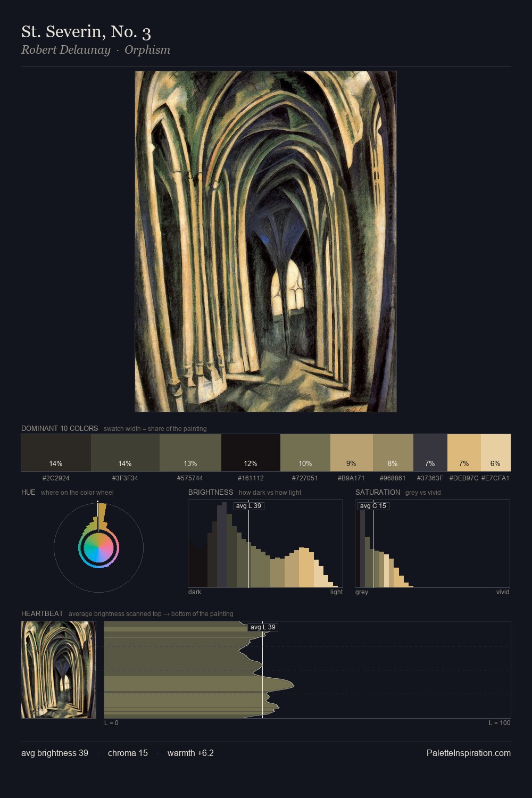Select the #E7CFA1 color swatch
Image resolution: width=532 pixels, height=798 pixels.
tap(496, 453)
